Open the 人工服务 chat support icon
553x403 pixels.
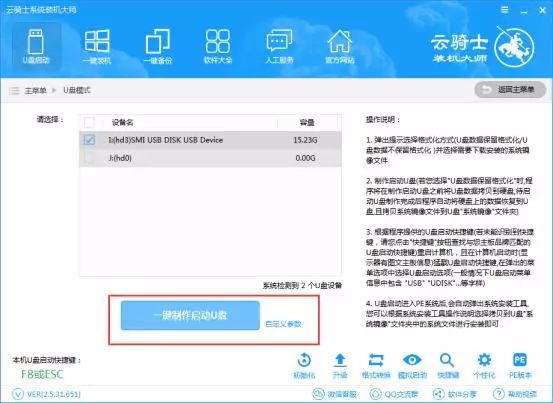[279, 47]
